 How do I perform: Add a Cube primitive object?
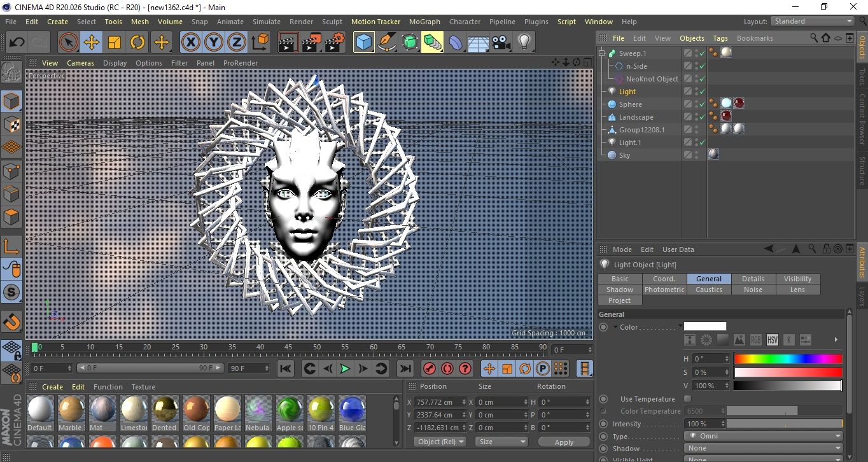tap(364, 43)
